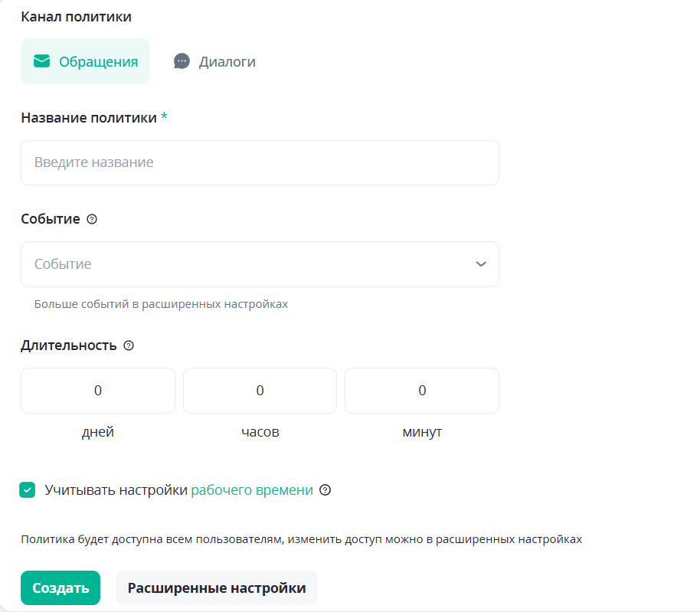Open the Событие dropdown field

click(249, 264)
